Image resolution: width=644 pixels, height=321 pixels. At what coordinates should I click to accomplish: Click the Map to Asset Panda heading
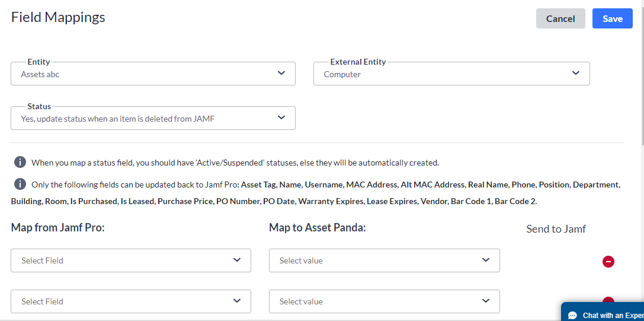click(x=317, y=227)
